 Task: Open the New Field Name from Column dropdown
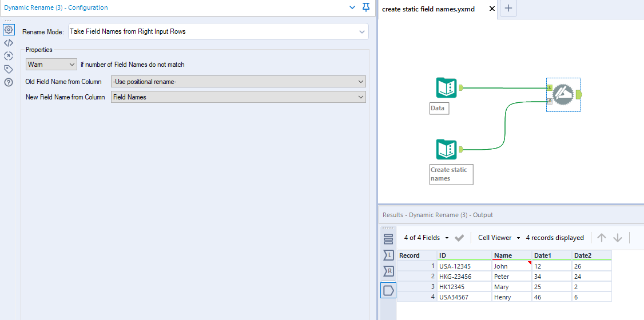(x=238, y=97)
